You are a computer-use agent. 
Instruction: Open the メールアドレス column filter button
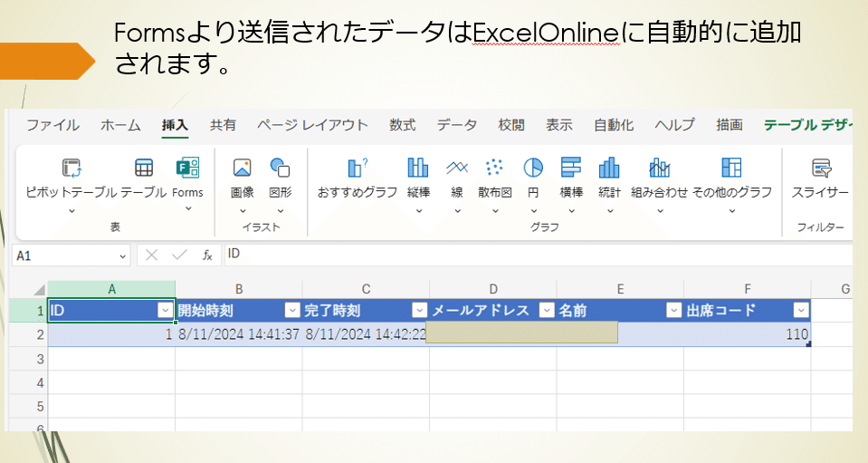point(547,311)
